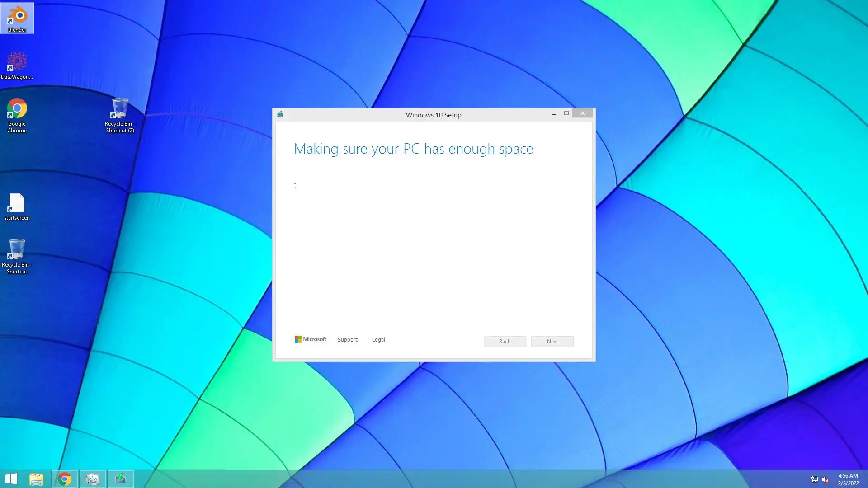Click the muted volume tray icon

click(826, 479)
